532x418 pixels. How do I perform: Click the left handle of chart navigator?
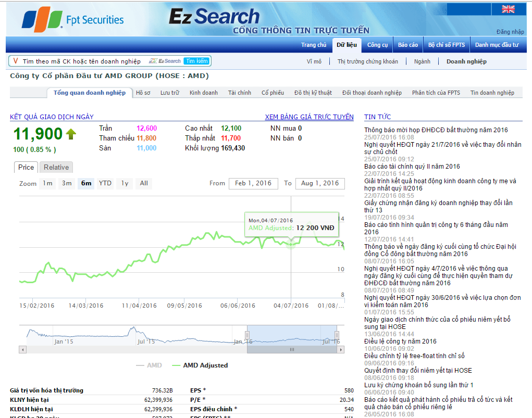[248, 335]
